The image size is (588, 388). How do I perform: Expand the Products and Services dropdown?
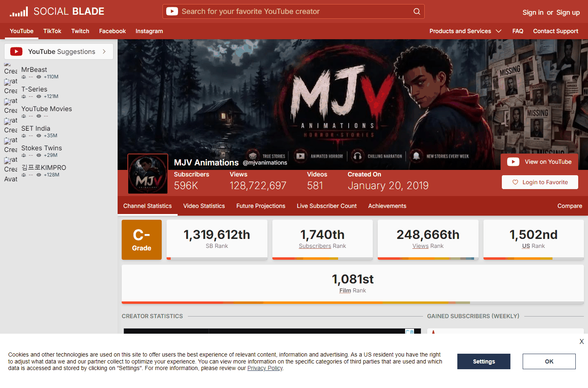pos(465,31)
